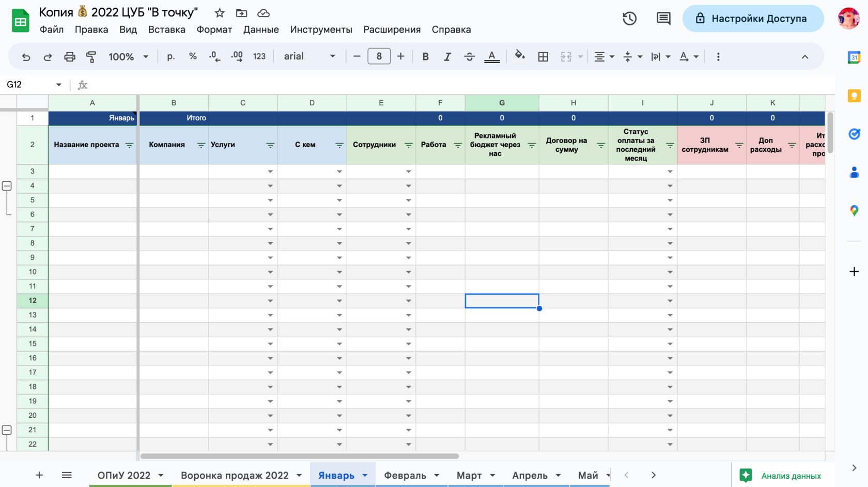Screen dimensions: 868x487
Task: Click the paint format icon
Action: pyautogui.click(x=91, y=57)
